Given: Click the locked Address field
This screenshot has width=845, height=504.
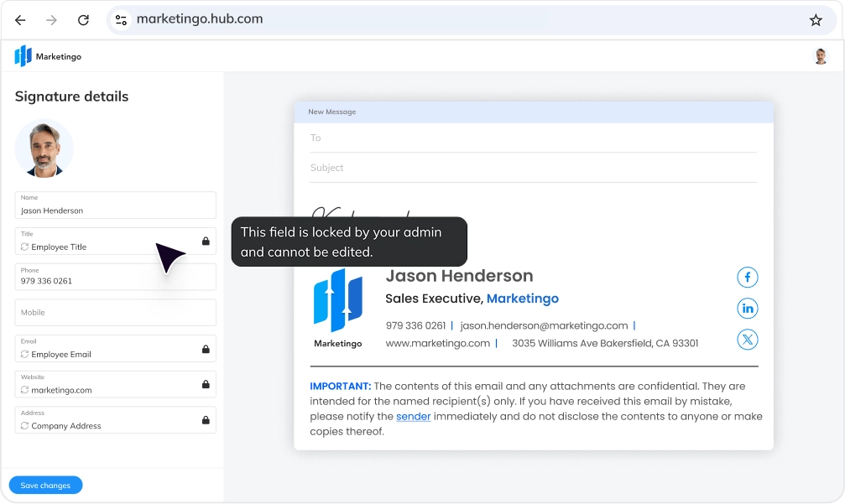Looking at the screenshot, I should [115, 420].
